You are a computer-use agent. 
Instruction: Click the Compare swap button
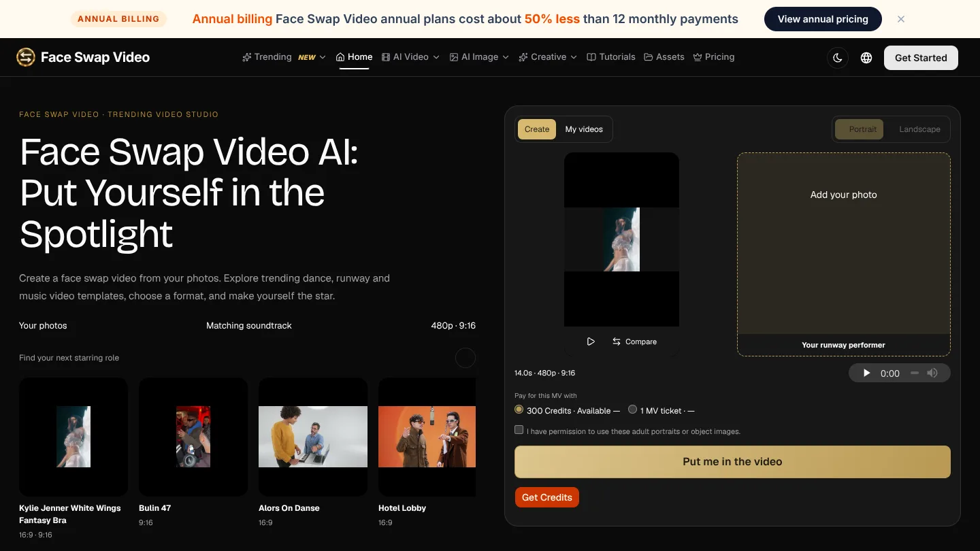coord(634,341)
